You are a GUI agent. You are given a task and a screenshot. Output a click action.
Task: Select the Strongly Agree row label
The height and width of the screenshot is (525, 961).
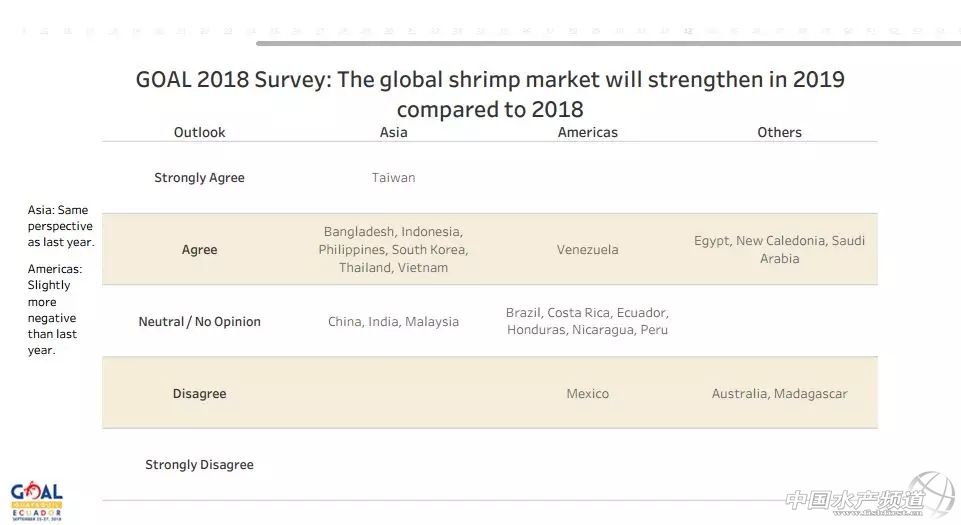pyautogui.click(x=199, y=178)
